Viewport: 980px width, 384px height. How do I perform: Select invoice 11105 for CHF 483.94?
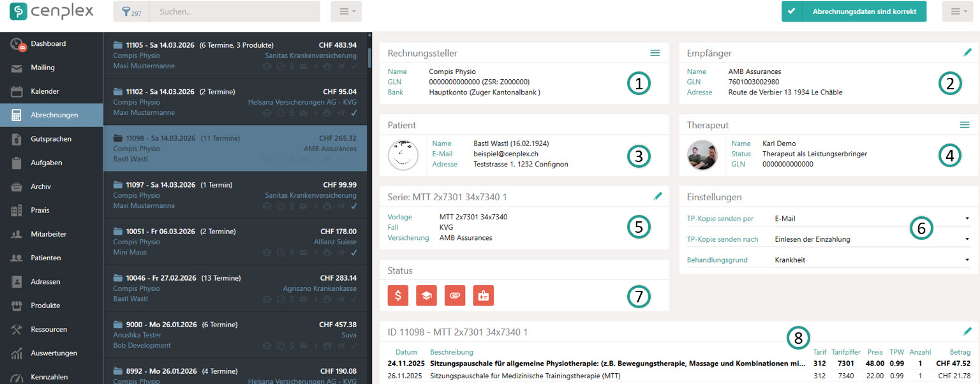pyautogui.click(x=235, y=55)
